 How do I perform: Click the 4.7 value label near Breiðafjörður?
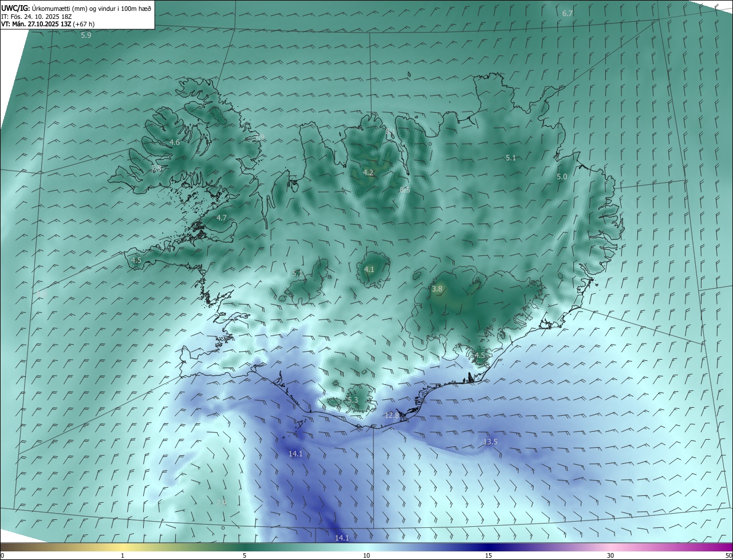pyautogui.click(x=222, y=218)
